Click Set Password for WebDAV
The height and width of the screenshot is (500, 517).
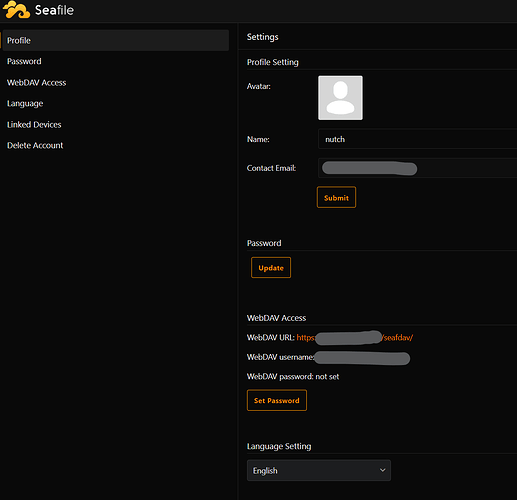277,400
